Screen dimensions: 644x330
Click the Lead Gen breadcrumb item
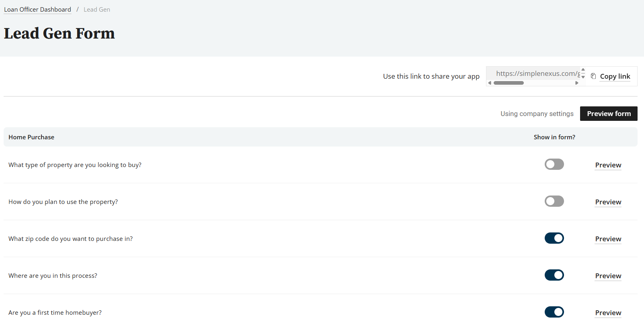pyautogui.click(x=97, y=10)
